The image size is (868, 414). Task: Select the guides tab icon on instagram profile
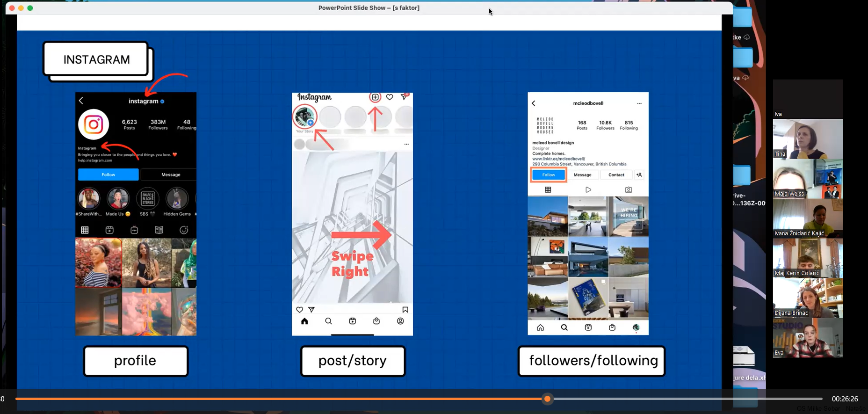tap(159, 230)
